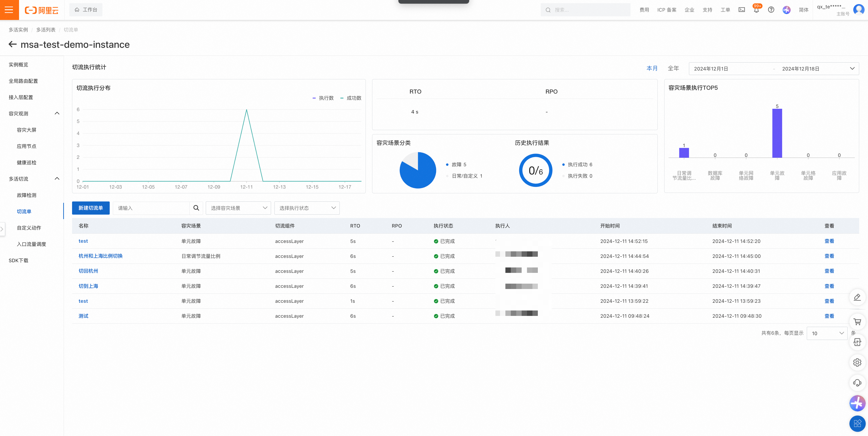Go back using the arrow beside msa-test-demo-instance
868x436 pixels.
[13, 44]
